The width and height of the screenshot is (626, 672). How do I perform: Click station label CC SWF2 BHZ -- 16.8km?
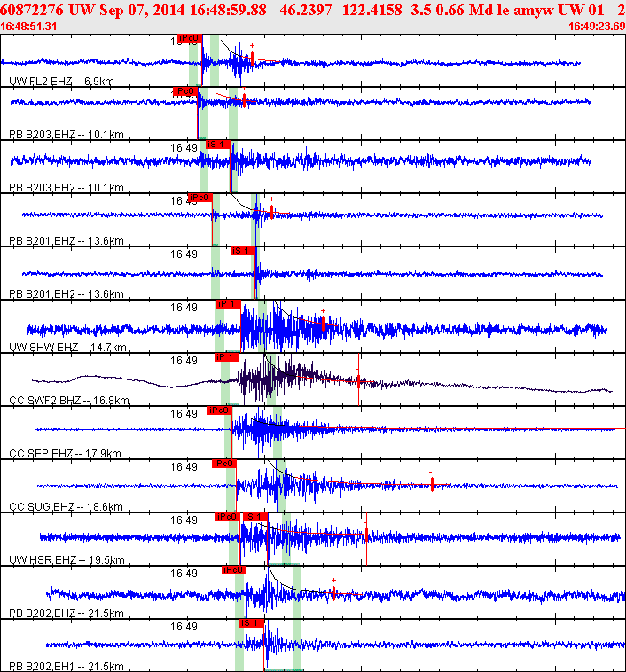[x=69, y=401]
